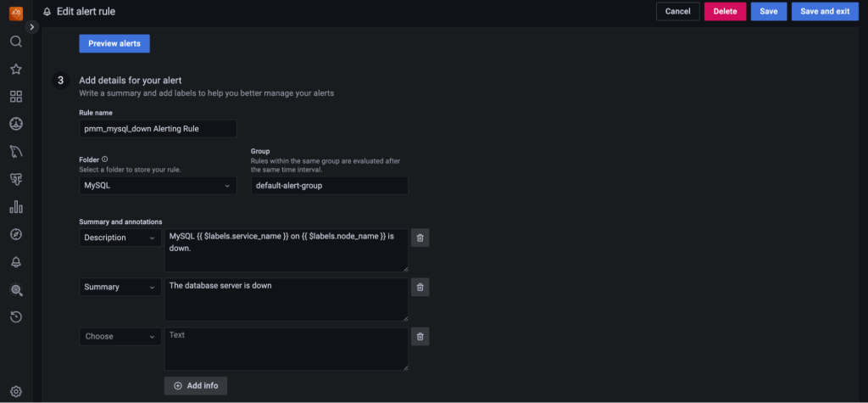Open the MySQL folder dropdown

(x=158, y=185)
